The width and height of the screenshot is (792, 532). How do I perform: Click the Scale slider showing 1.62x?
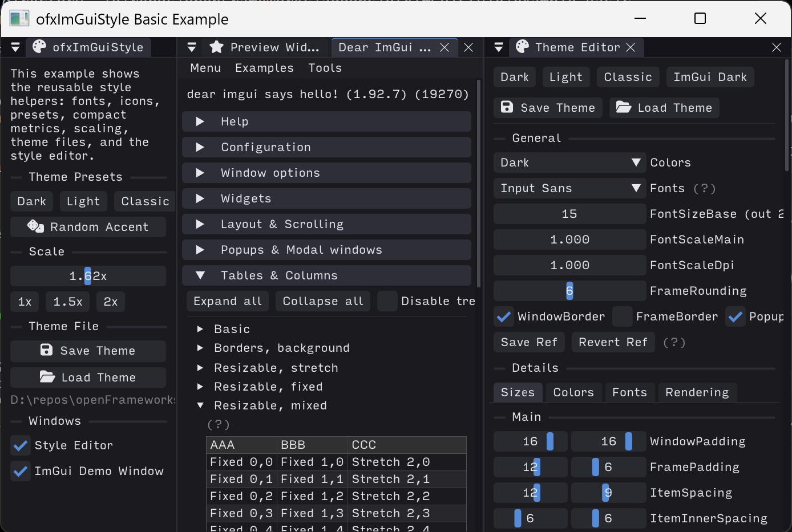coord(88,276)
